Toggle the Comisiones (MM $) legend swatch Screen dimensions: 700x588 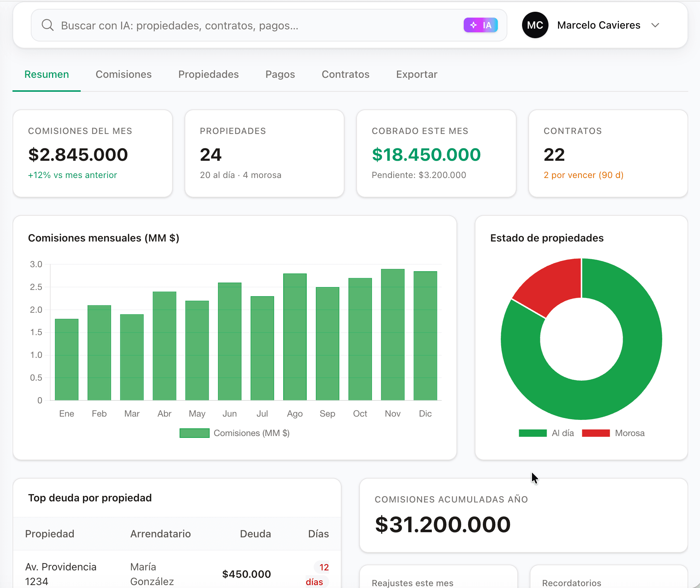click(194, 433)
